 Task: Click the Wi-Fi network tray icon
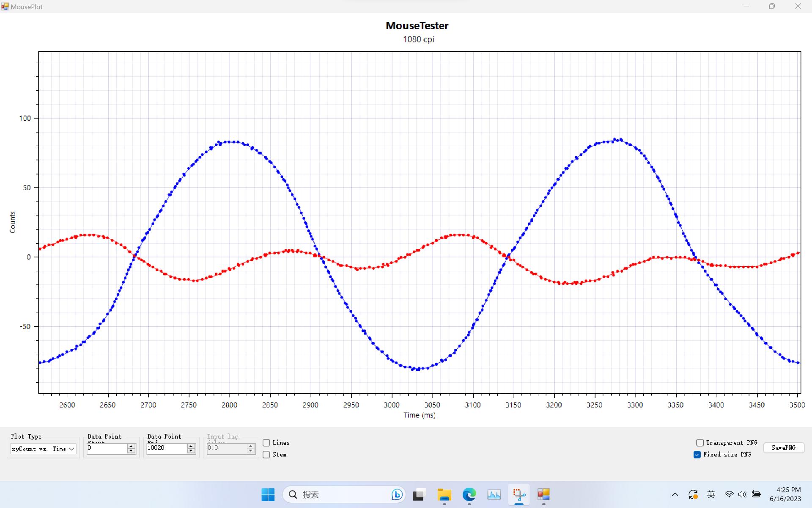coord(729,494)
